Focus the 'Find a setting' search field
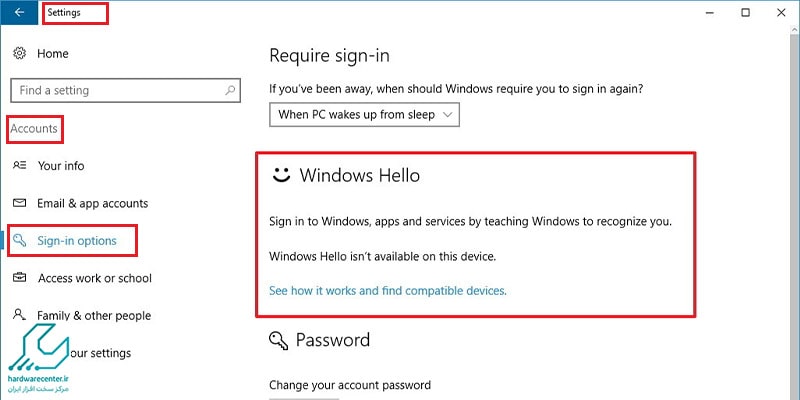Screen dimensions: 800x400 tap(126, 91)
